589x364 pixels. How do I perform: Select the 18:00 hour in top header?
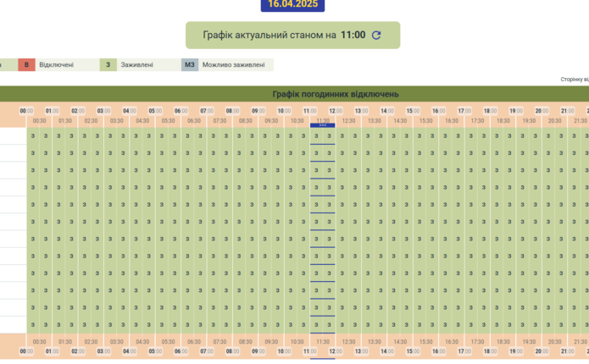point(490,111)
